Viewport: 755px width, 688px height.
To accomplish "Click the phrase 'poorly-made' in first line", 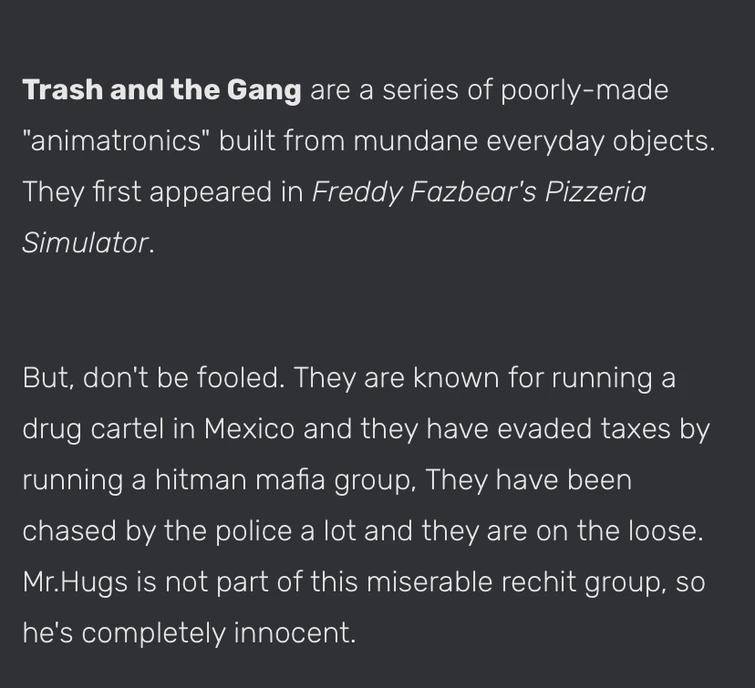I will pyautogui.click(x=584, y=90).
